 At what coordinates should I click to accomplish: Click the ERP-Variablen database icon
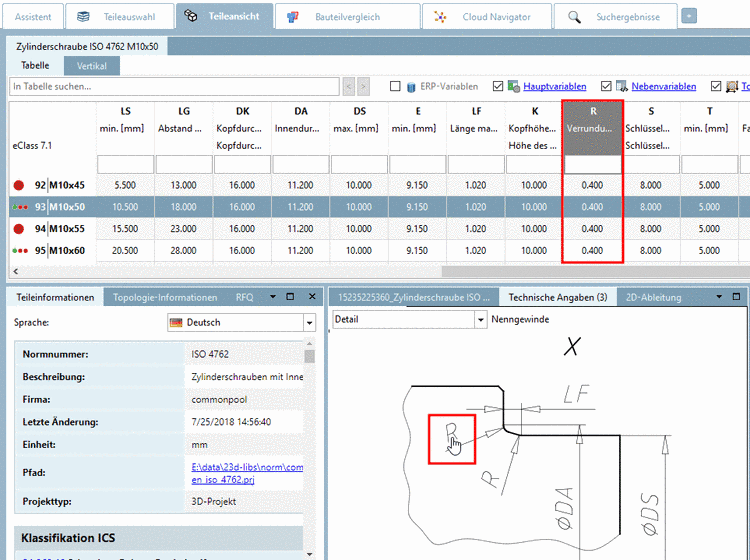pyautogui.click(x=411, y=87)
